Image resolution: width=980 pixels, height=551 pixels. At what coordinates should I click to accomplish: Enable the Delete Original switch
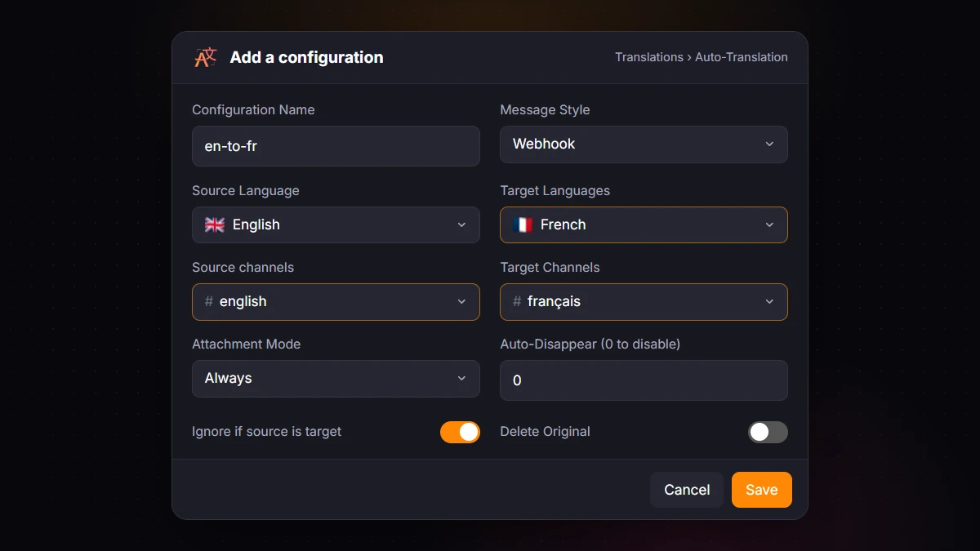(768, 432)
